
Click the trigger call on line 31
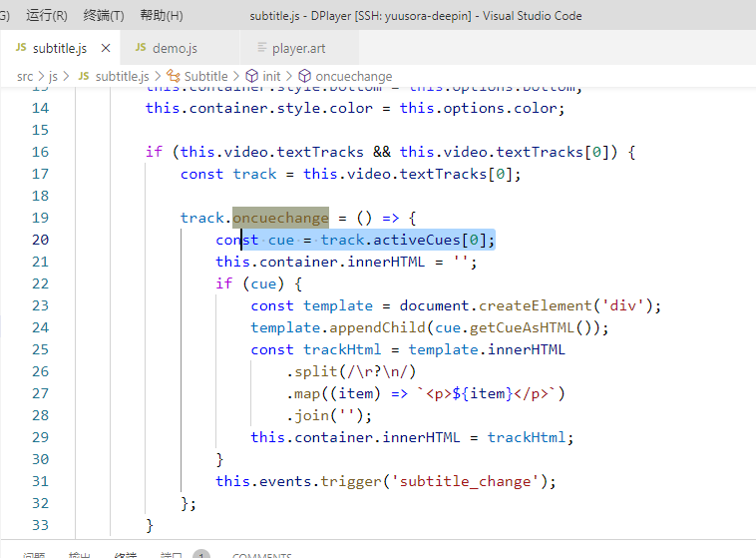(351, 481)
